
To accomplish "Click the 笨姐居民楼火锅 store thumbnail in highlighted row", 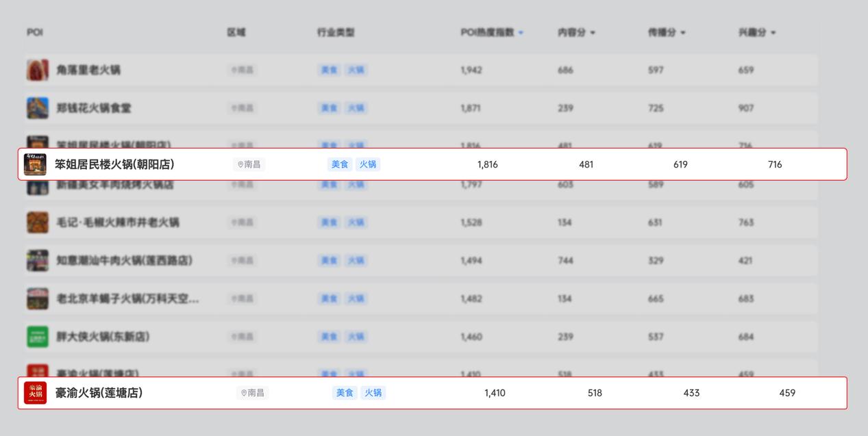I will 35,164.
